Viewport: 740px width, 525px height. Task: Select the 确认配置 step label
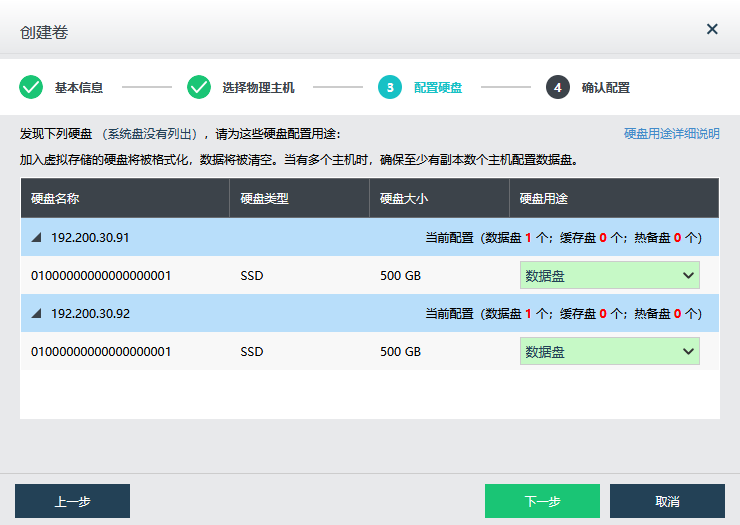tap(606, 88)
